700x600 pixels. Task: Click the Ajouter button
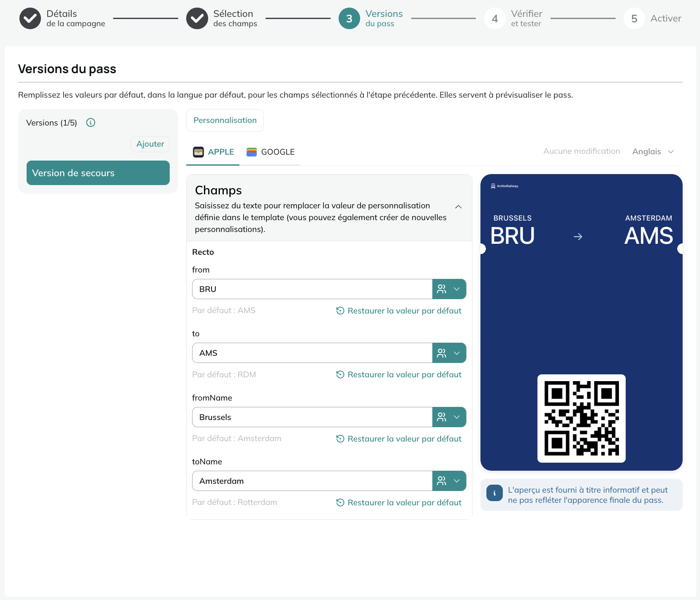[150, 144]
